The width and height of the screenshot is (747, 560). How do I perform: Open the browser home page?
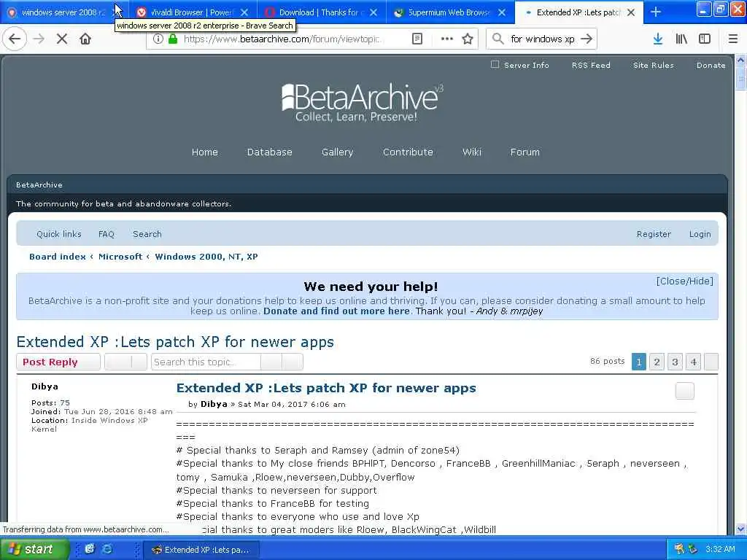click(x=85, y=39)
